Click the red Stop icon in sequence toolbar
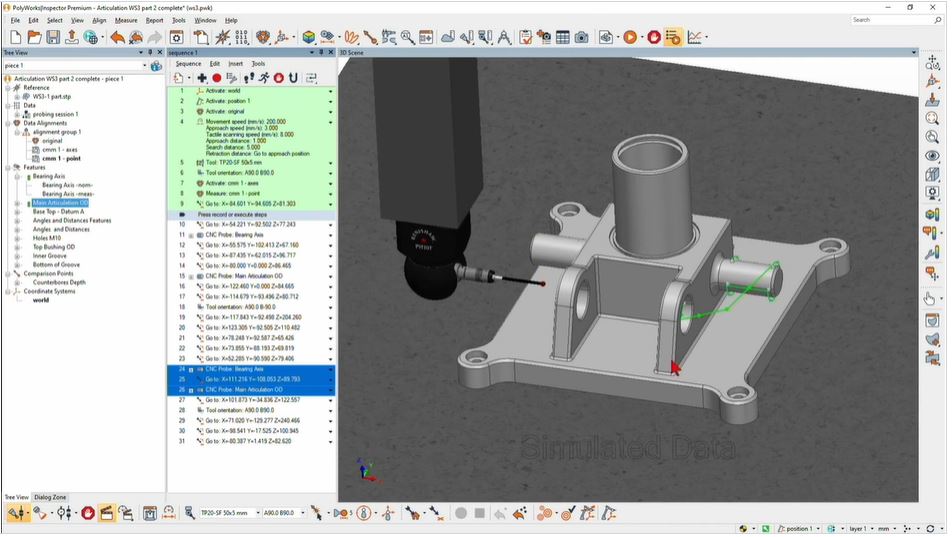 point(279,78)
